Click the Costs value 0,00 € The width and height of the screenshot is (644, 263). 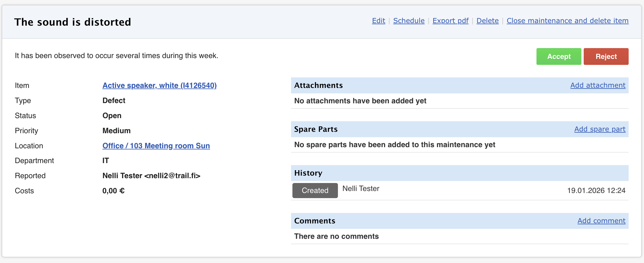(113, 191)
